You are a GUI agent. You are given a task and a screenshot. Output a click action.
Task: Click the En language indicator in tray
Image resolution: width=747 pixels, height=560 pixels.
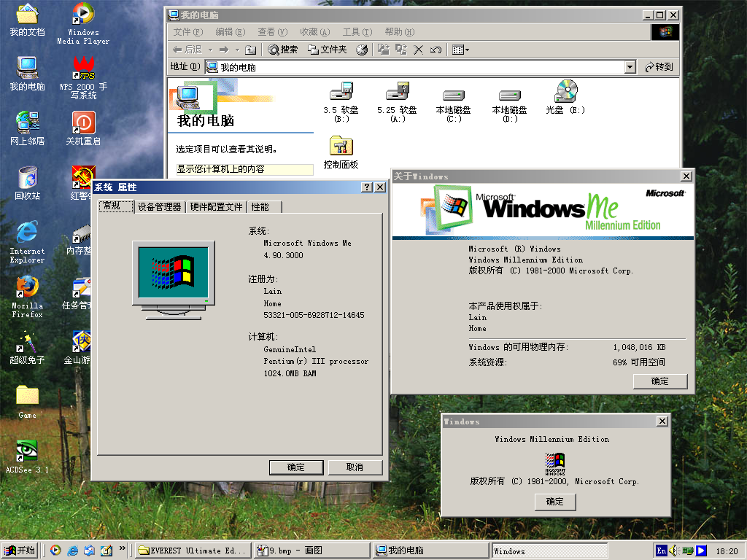click(x=661, y=551)
